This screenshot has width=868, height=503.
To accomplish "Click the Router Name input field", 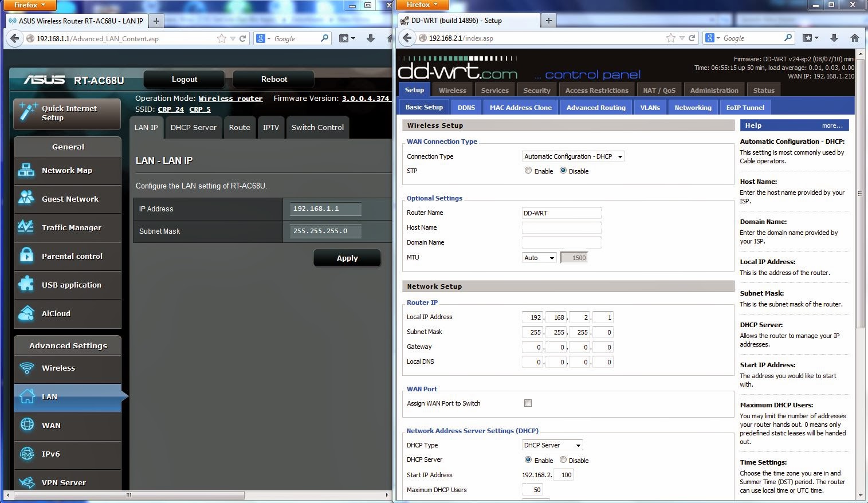I will (561, 213).
